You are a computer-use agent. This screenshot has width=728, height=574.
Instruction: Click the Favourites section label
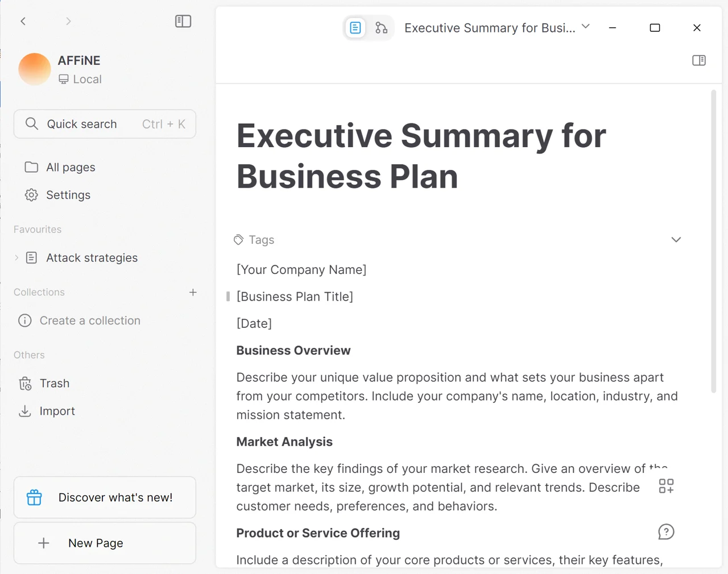[x=38, y=230]
